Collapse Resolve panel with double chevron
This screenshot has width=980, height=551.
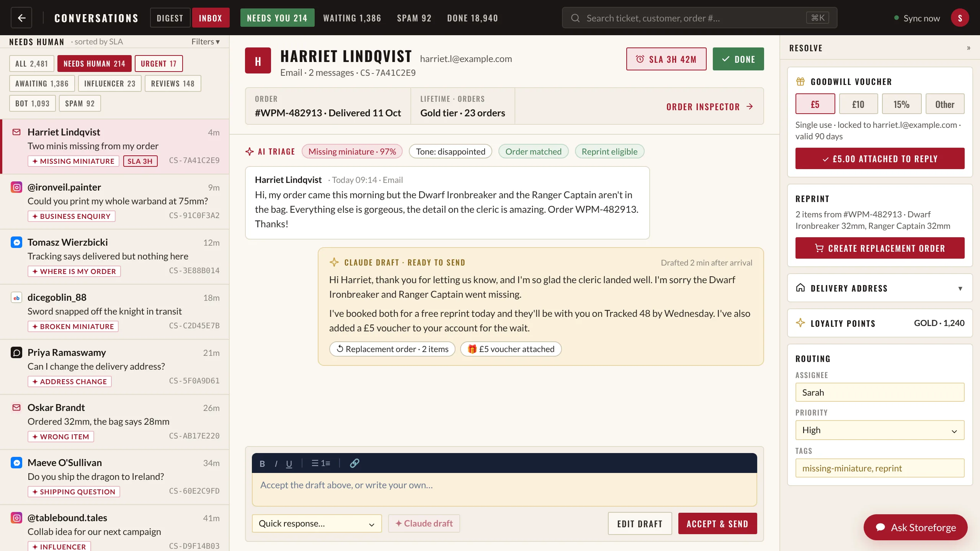point(969,48)
